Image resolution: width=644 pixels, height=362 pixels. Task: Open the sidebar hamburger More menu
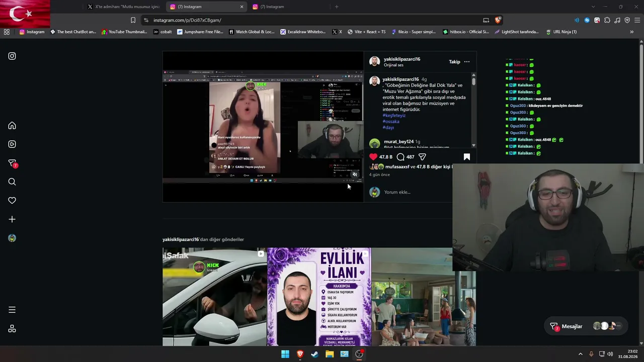[x=12, y=310]
